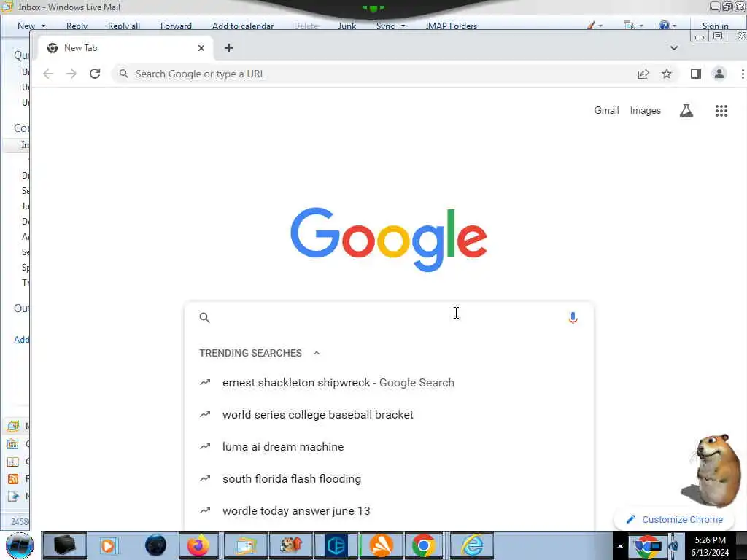Click Add to calendar in Live Mail
Viewport: 747px width, 560px height.
pos(243,26)
